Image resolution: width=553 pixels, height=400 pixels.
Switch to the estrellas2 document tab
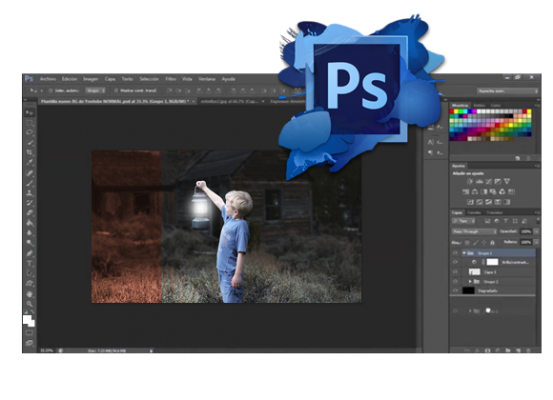pos(230,102)
